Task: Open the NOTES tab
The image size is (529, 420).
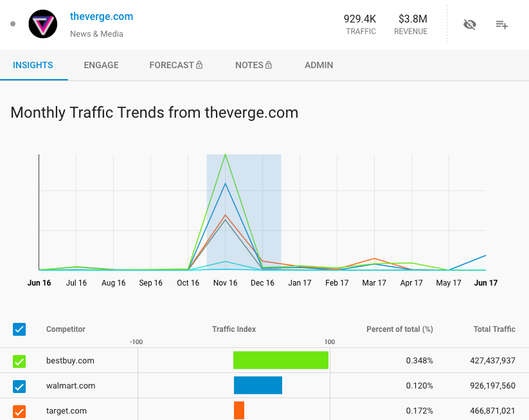Action: 249,65
